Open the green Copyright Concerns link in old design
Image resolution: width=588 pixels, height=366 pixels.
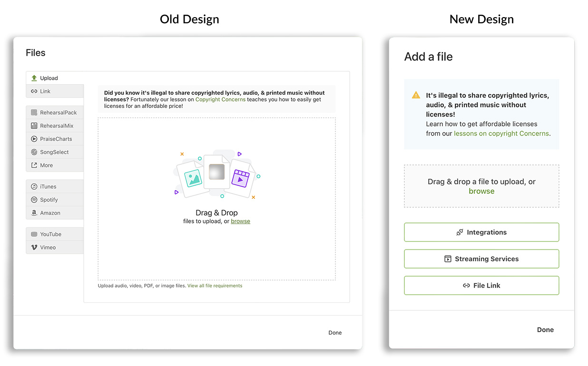pos(220,100)
